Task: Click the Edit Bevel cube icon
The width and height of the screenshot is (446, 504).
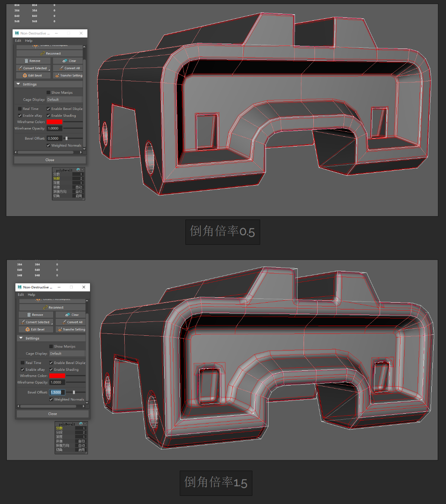Action: [x=25, y=75]
